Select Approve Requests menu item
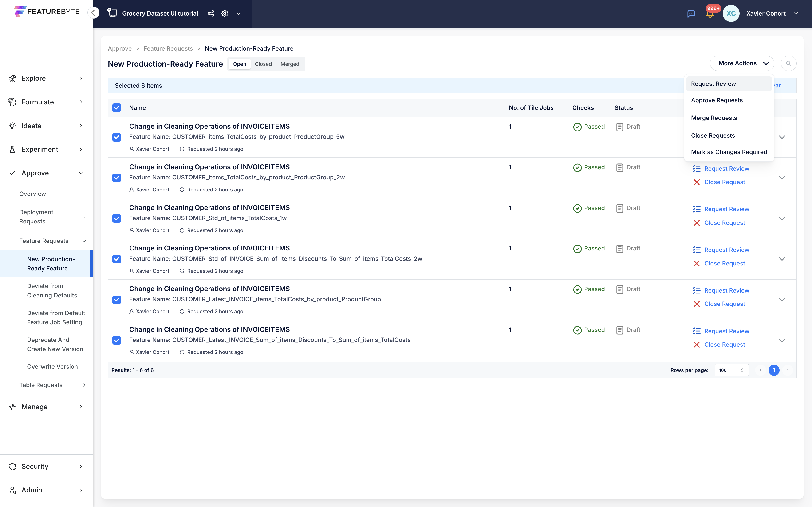 (729, 100)
